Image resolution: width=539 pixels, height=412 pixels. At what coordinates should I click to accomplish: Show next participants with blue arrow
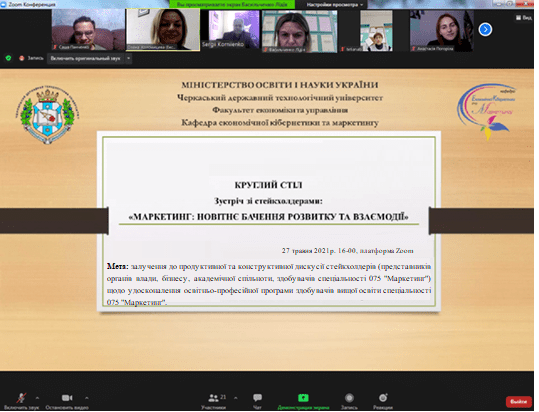click(485, 30)
